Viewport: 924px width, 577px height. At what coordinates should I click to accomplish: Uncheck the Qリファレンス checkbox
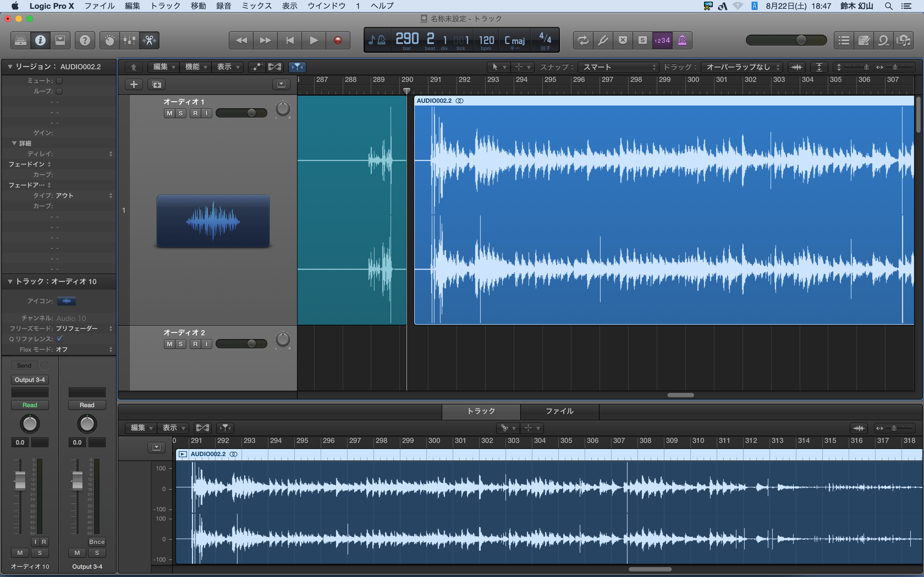(60, 339)
